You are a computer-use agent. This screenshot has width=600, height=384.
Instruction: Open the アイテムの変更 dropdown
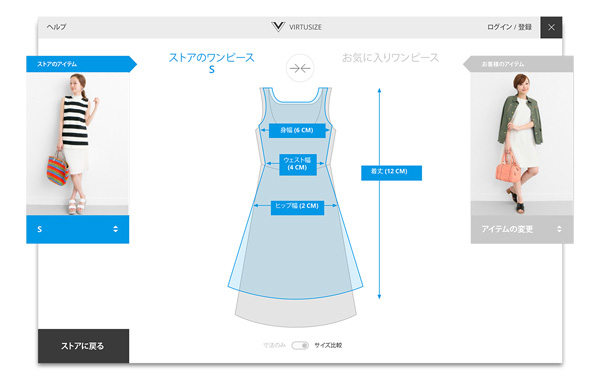(x=522, y=229)
